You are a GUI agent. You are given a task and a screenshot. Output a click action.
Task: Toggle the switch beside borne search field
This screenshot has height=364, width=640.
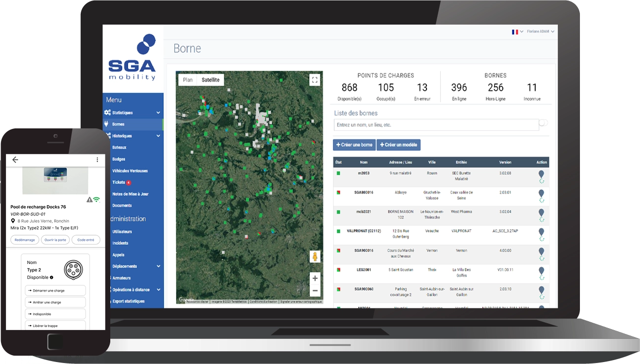coord(544,123)
